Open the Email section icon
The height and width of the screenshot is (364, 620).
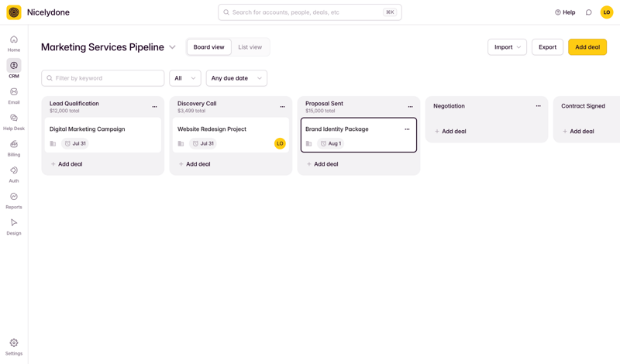click(x=14, y=91)
